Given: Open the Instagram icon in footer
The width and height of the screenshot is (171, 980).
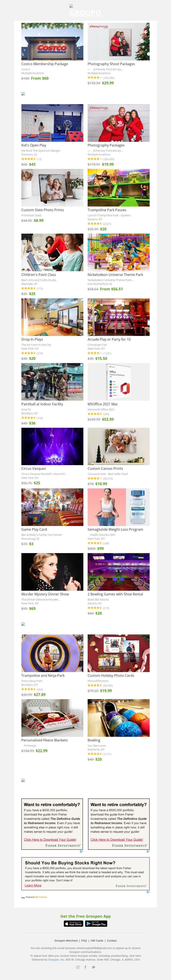Looking at the screenshot, I should [x=78, y=967].
